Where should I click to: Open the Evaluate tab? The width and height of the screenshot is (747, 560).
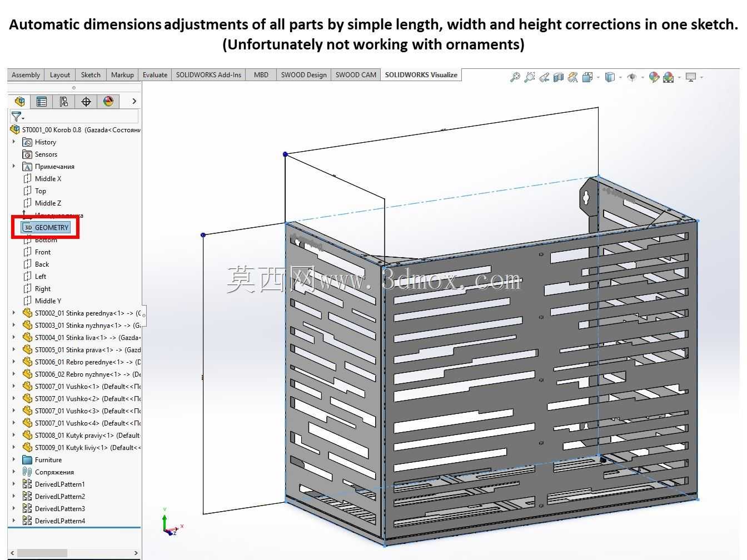[155, 75]
